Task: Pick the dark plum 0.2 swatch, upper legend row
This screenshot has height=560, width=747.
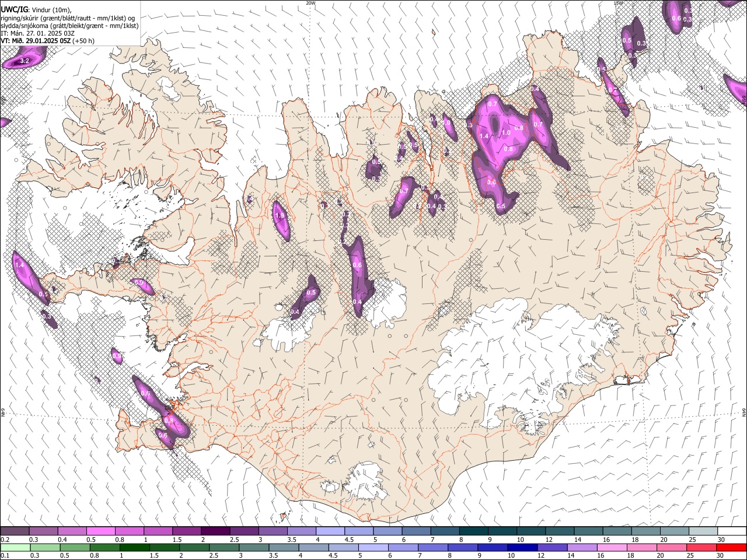Action: coord(15,531)
